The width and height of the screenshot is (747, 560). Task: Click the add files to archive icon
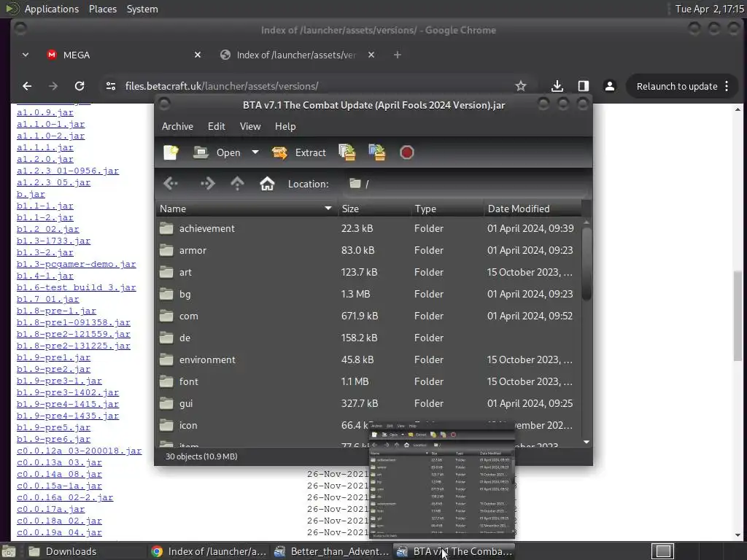click(x=347, y=152)
